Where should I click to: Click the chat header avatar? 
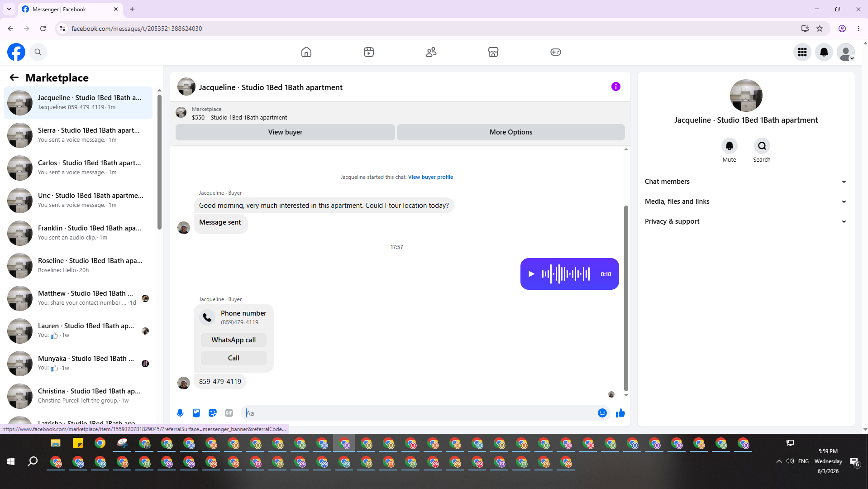click(186, 86)
